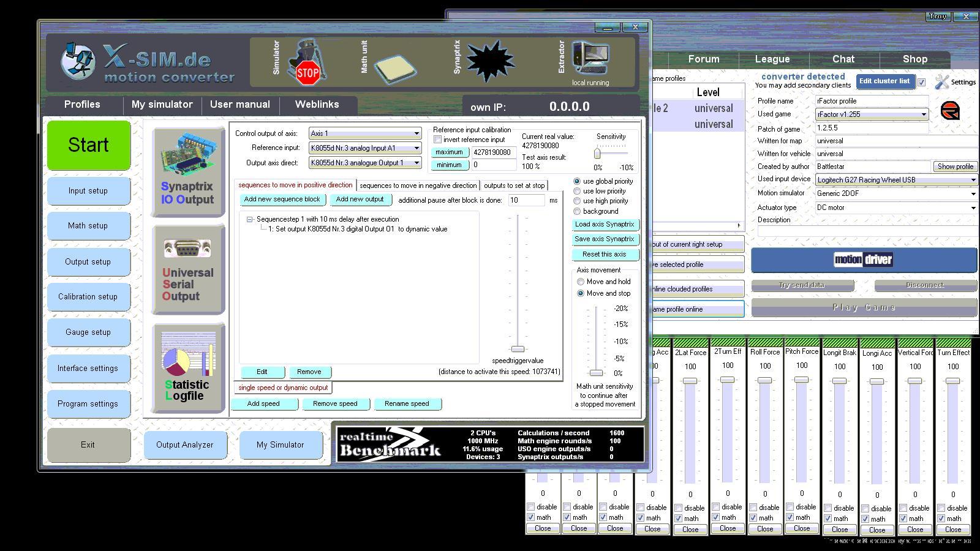This screenshot has height=551, width=980.
Task: Click Load axis Synaptrix button
Action: click(x=605, y=225)
